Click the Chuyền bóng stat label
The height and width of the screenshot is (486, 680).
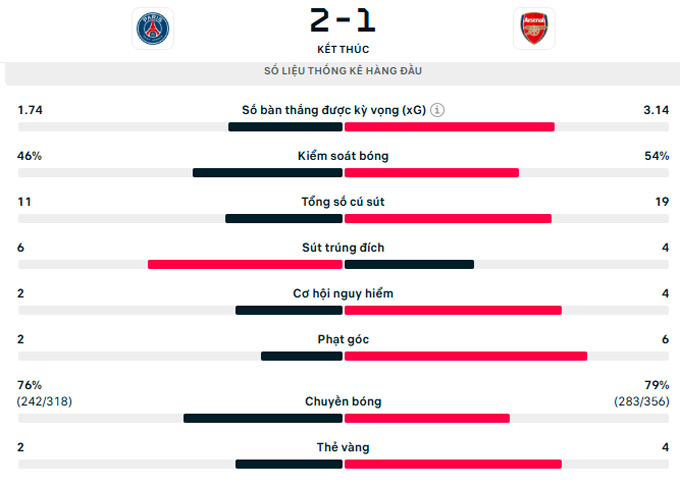pos(342,402)
